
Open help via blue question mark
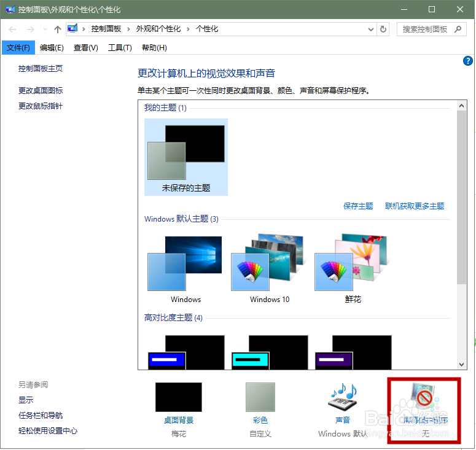(x=468, y=61)
